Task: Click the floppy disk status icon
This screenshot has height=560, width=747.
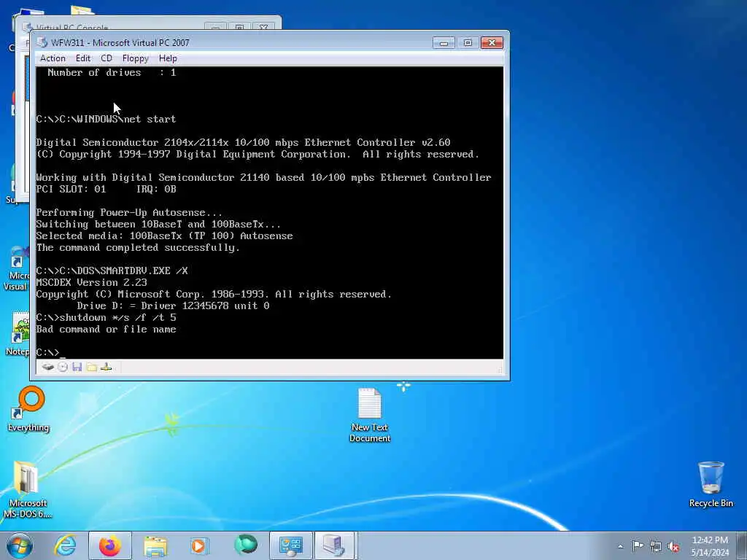Action: click(x=77, y=367)
